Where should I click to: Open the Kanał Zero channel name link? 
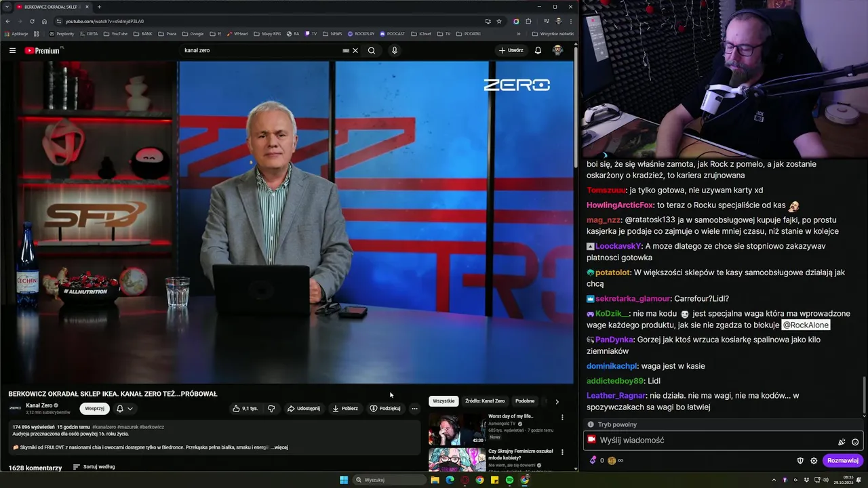(x=39, y=405)
